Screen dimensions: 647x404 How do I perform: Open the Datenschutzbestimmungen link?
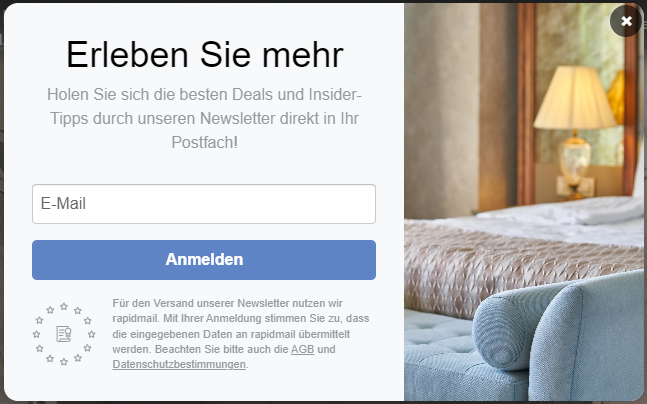179,364
